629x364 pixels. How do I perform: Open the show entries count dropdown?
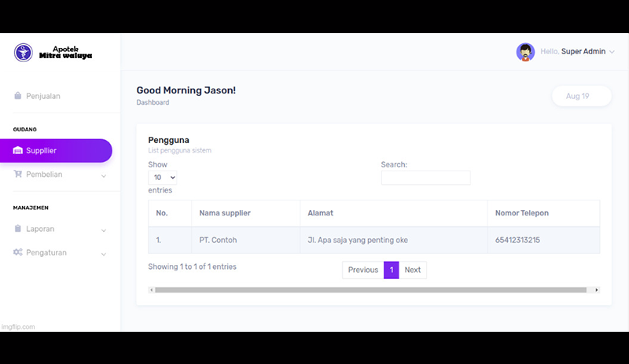(x=163, y=178)
